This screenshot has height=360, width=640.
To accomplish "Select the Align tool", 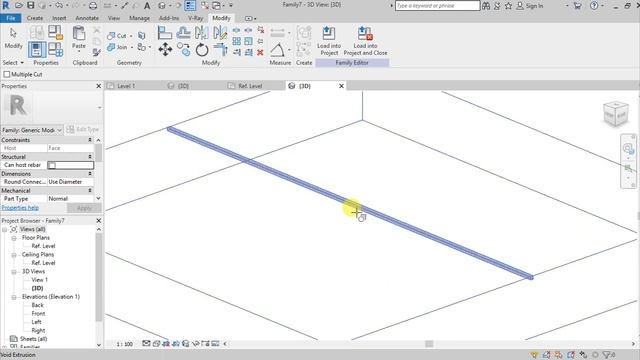I will coord(165,32).
